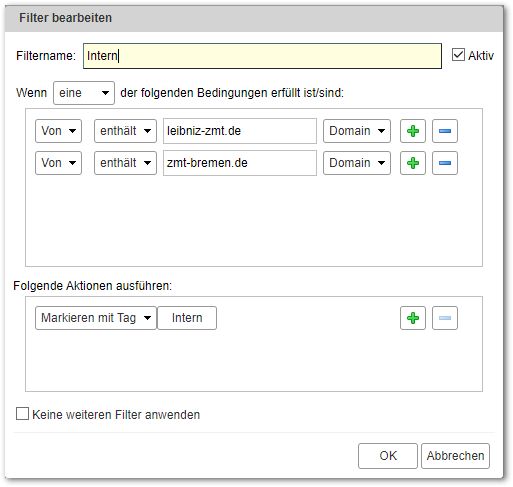Viewport: 513px width, 487px height.
Task: Remove the leibniz-zmt.de condition row
Action: 445,131
